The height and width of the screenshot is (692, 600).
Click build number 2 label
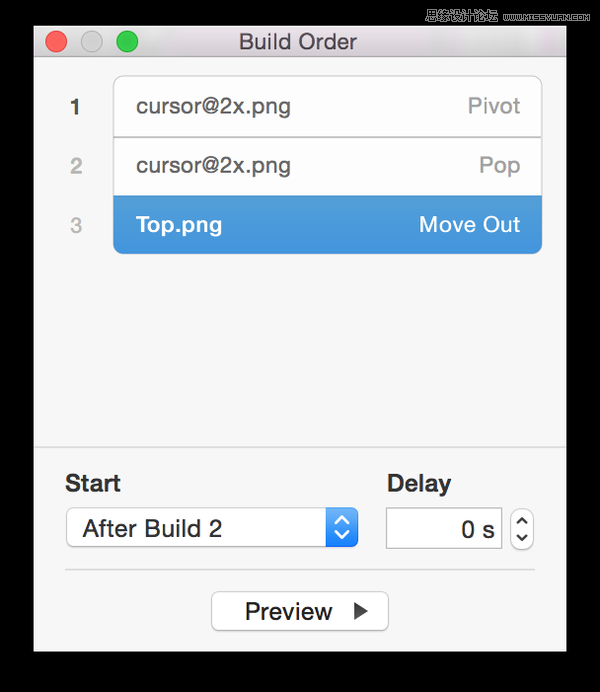76,166
